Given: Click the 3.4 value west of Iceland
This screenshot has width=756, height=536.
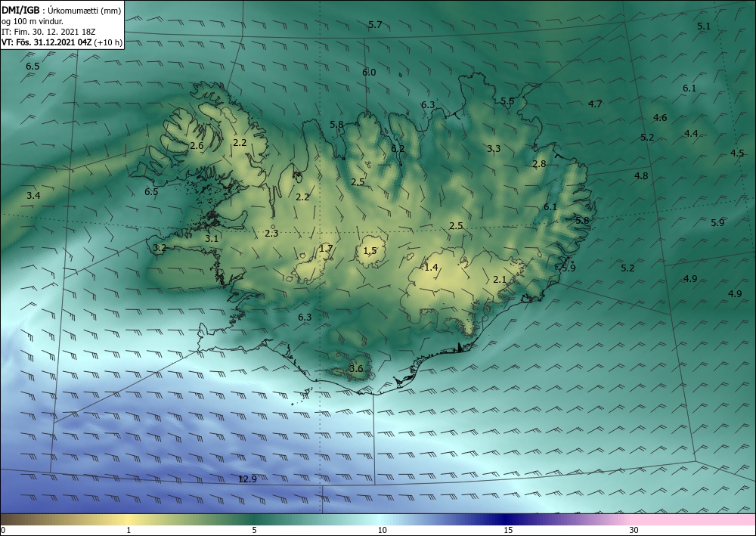Looking at the screenshot, I should [x=33, y=195].
